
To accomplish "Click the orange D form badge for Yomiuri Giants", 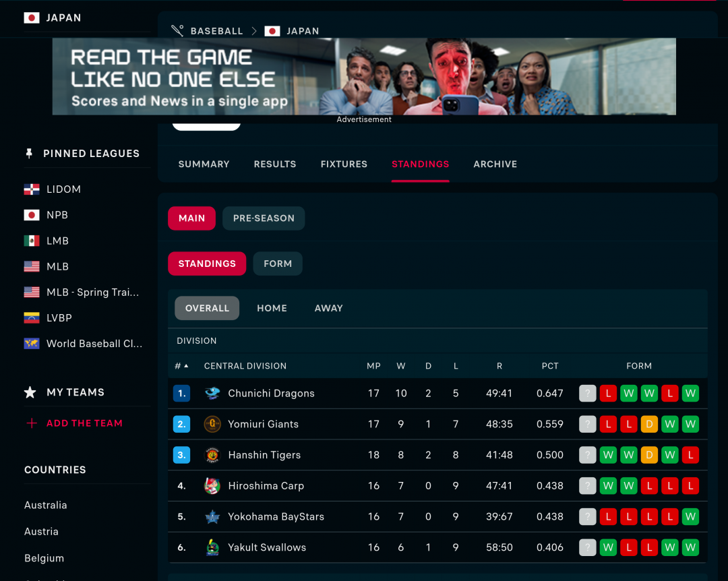I will (x=649, y=425).
